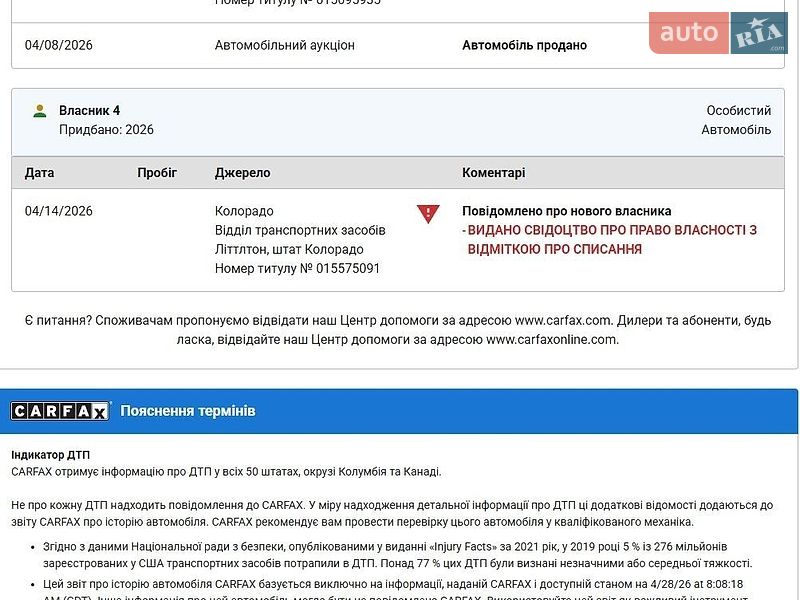The image size is (800, 600).
Task: Click the sentence about 50 штатах coverage
Action: pos(226,471)
